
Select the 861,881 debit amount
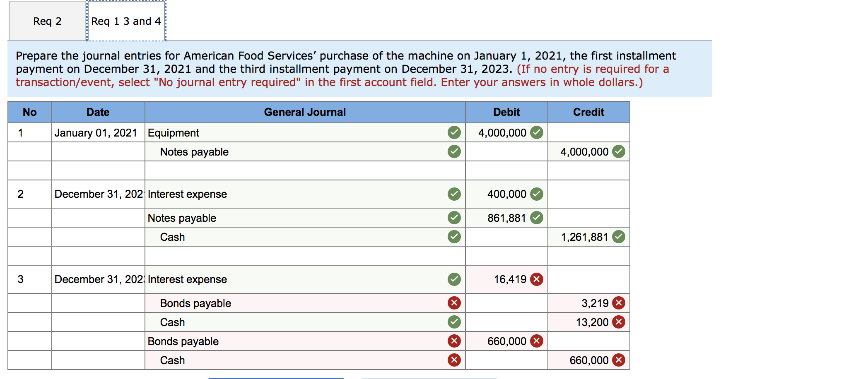pyautogui.click(x=506, y=218)
